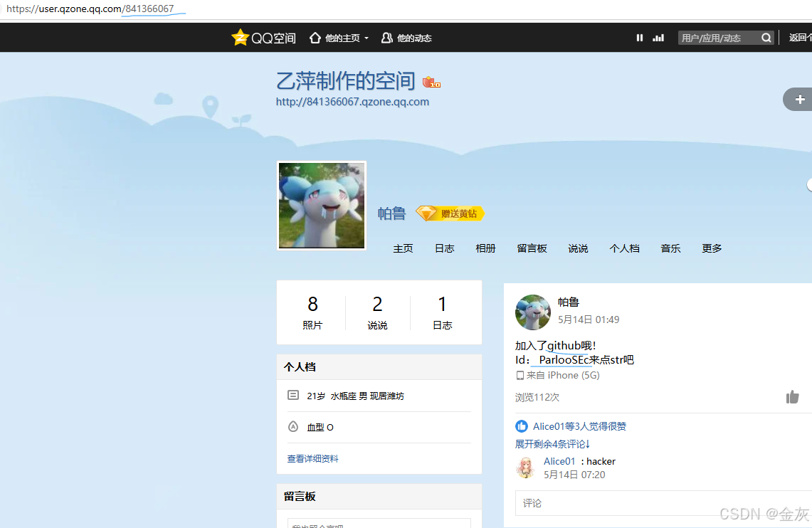Image resolution: width=812 pixels, height=528 pixels.
Task: Click the QQ空间 star logo
Action: pyautogui.click(x=240, y=37)
